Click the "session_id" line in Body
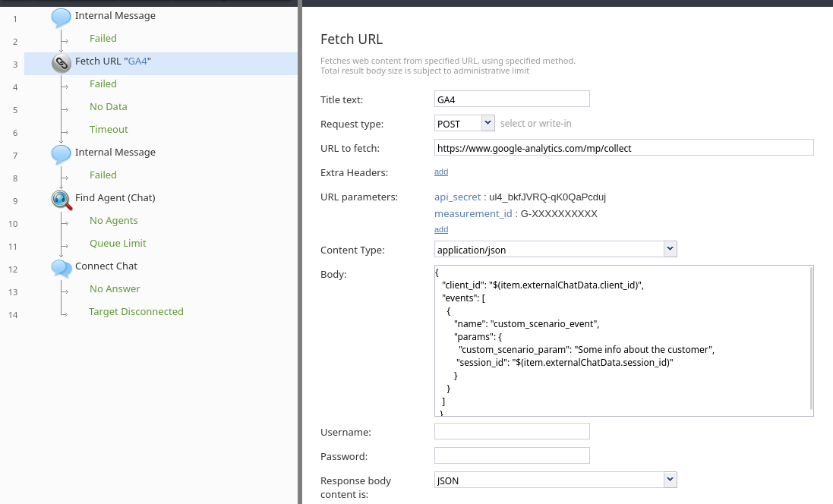 pyautogui.click(x=565, y=363)
